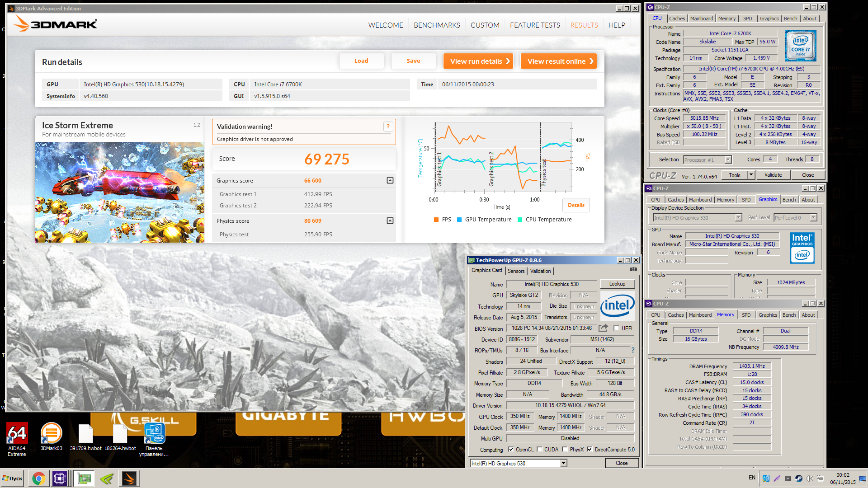Click the blue GPU Temperature legend swatch

click(459, 220)
